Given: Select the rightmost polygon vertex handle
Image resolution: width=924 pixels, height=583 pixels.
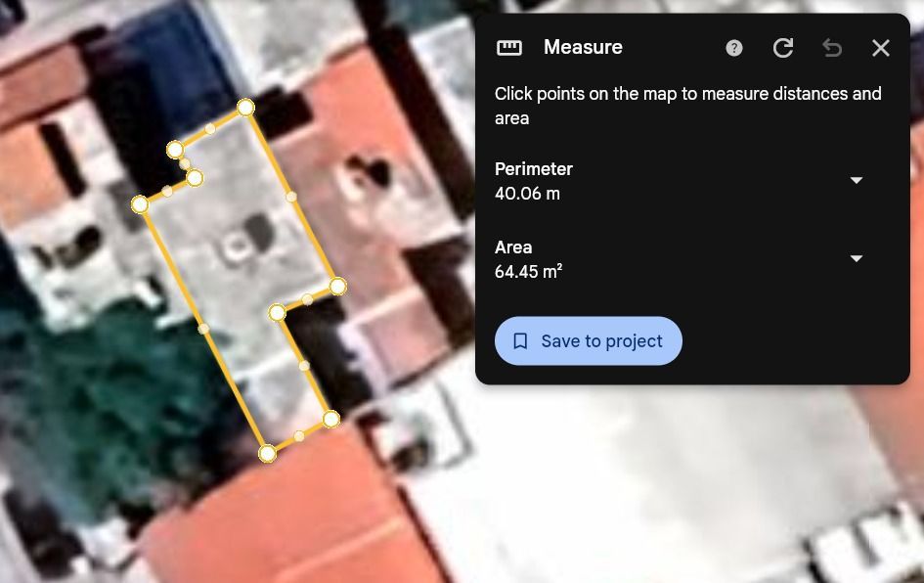Looking at the screenshot, I should [x=337, y=287].
